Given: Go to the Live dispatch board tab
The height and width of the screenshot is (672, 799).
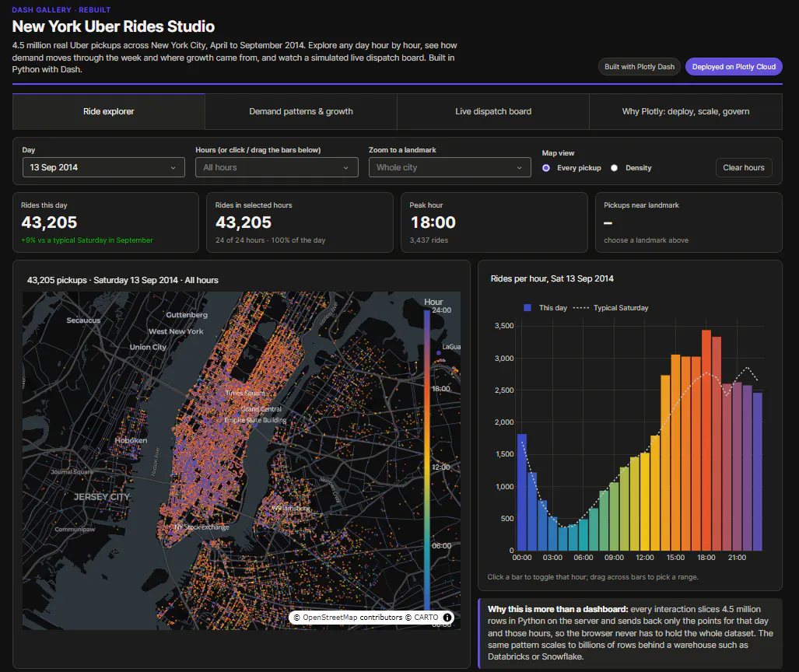Looking at the screenshot, I should [x=493, y=111].
